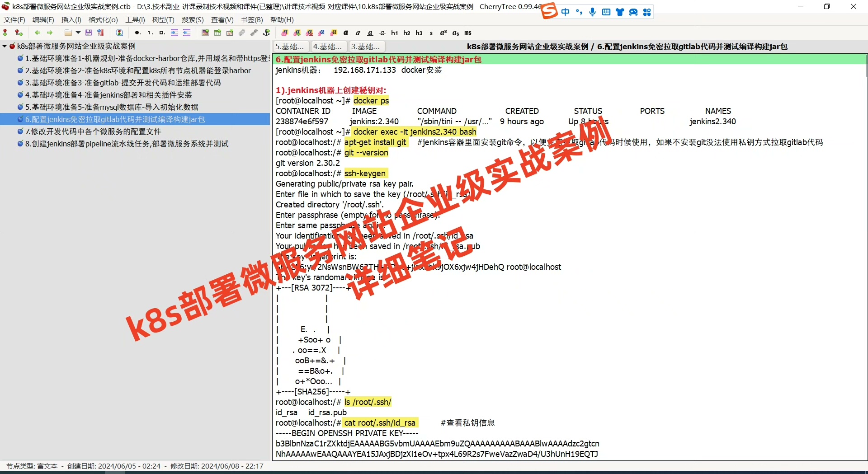The height and width of the screenshot is (474, 868).
Task: Collapse the k8s部署微服务网站企业级实战案例 root node
Action: pyautogui.click(x=5, y=46)
